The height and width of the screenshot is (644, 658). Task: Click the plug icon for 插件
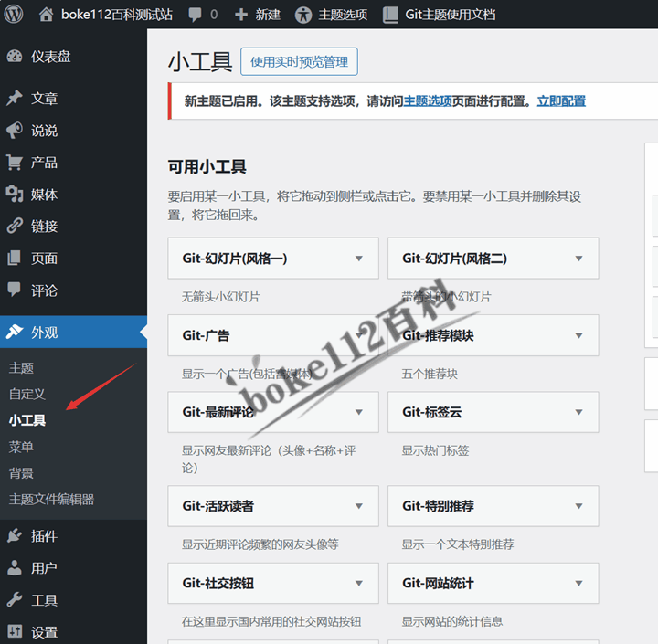click(x=15, y=536)
